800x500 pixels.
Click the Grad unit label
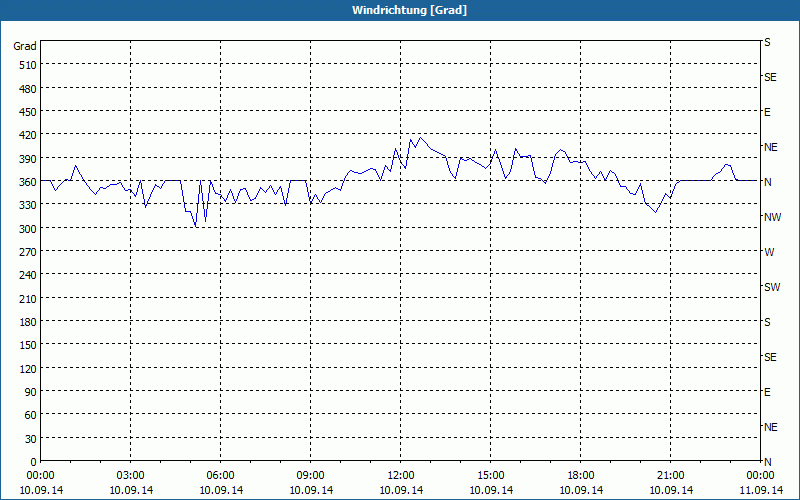point(25,46)
